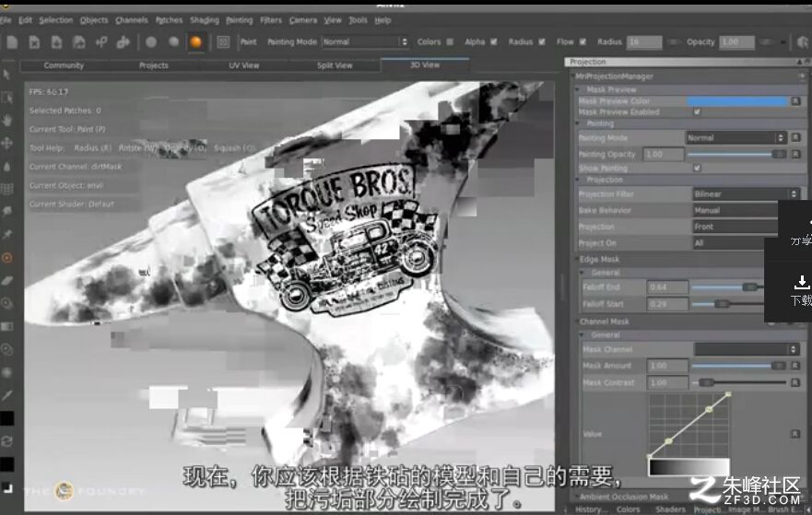Reset Value curve with its R button

point(796,434)
